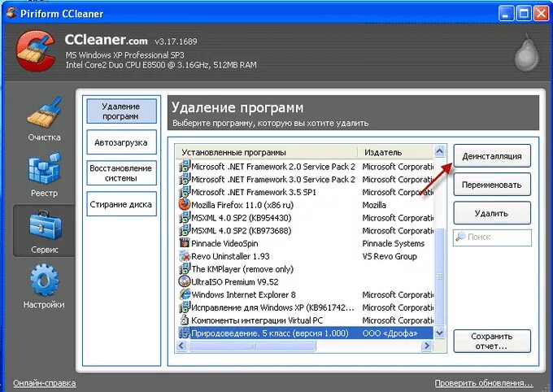Click the vertical scrollbar thumb
The height and width of the screenshot is (392, 553).
439,276
